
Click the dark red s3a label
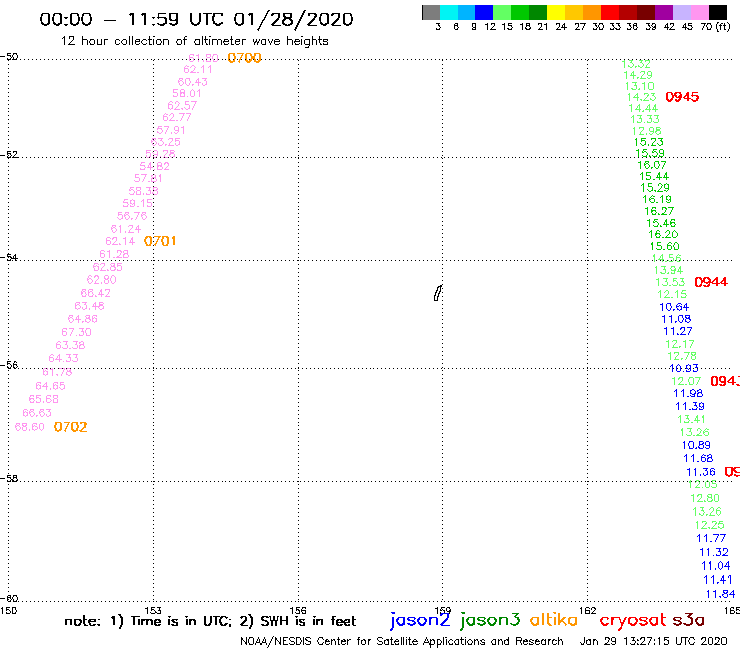(688, 620)
